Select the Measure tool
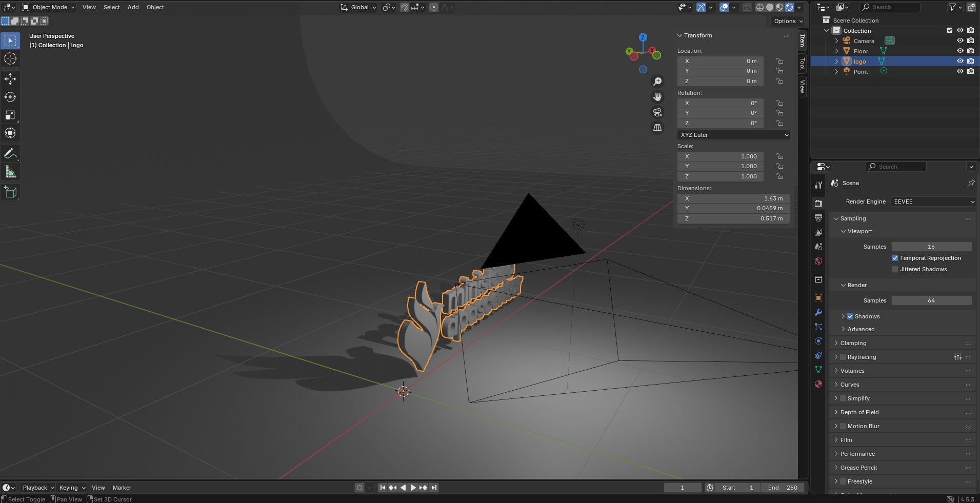The height and width of the screenshot is (503, 980). pyautogui.click(x=10, y=172)
